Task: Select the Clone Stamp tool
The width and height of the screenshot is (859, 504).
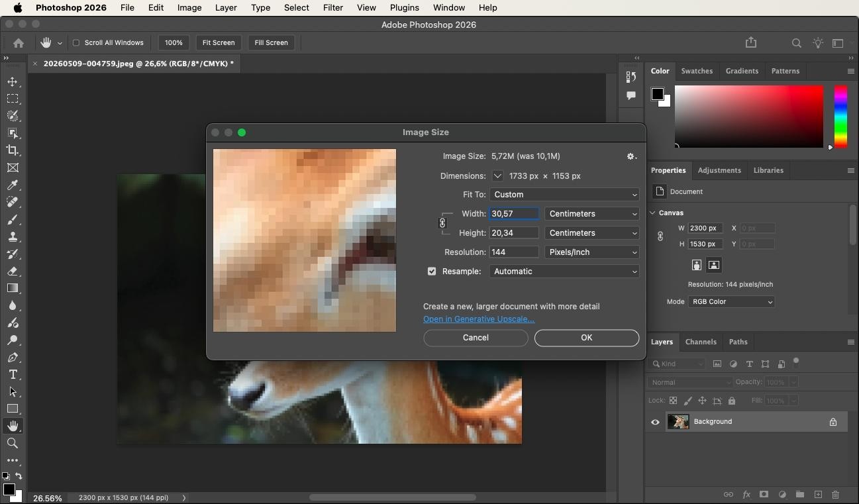Action: pos(13,236)
